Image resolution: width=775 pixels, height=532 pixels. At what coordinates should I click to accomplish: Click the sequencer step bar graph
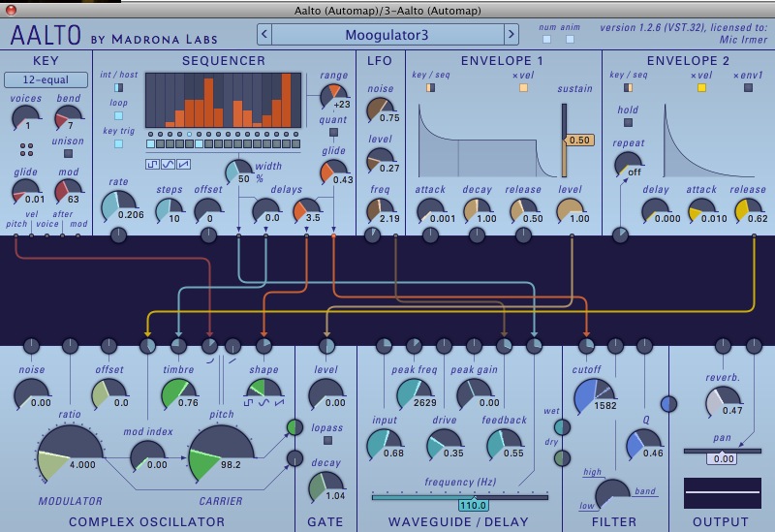pyautogui.click(x=223, y=101)
